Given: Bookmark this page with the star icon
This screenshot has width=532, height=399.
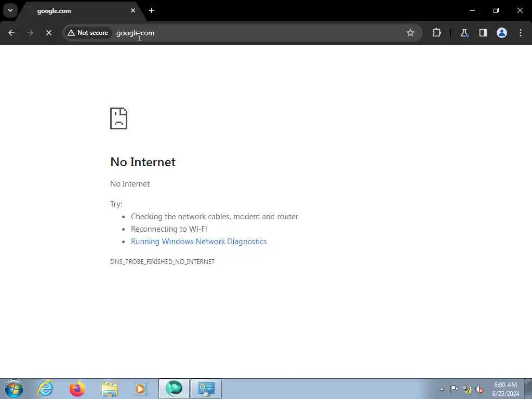Looking at the screenshot, I should (x=410, y=33).
